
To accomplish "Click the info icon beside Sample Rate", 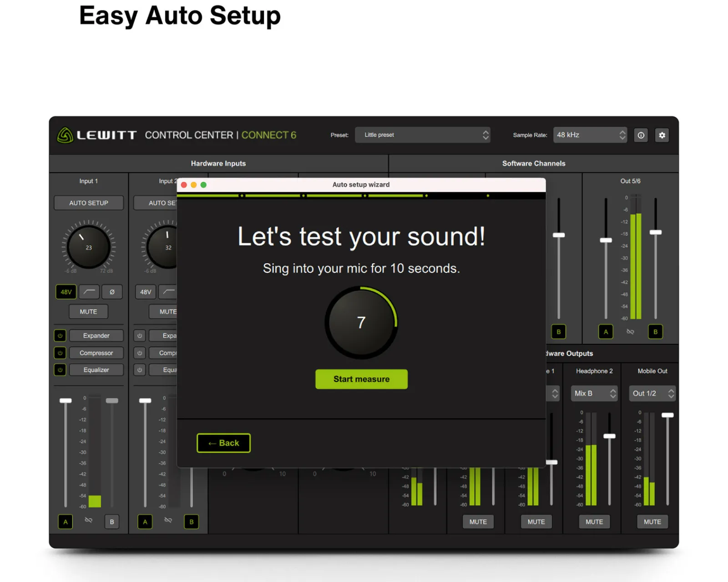I will pyautogui.click(x=641, y=135).
